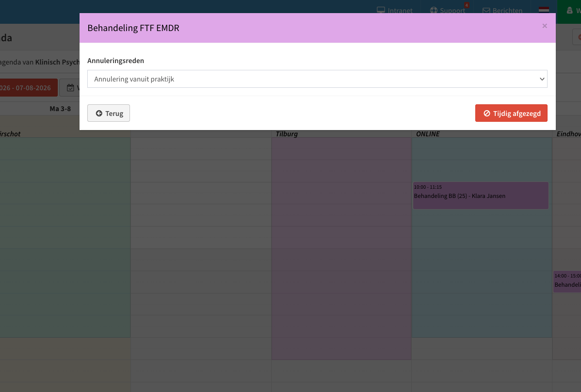
Task: Click the Annuleringsreden label
Action: (115, 61)
